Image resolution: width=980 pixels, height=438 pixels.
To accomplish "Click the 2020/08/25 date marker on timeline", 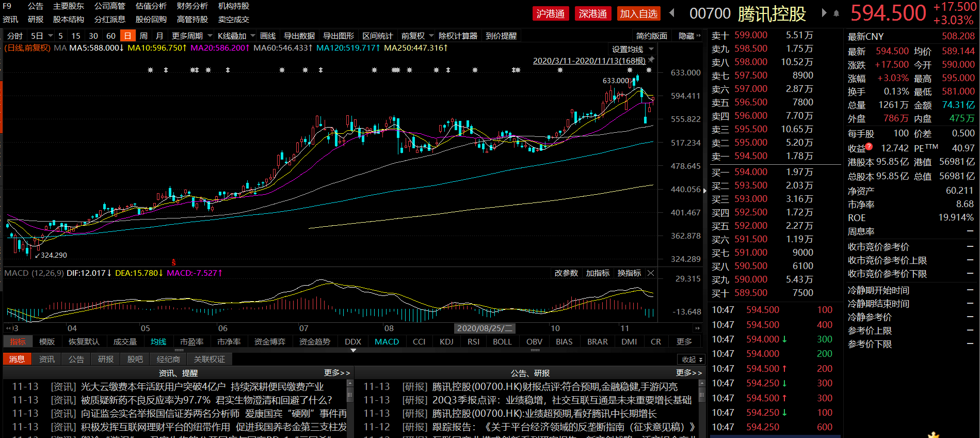I will 485,328.
